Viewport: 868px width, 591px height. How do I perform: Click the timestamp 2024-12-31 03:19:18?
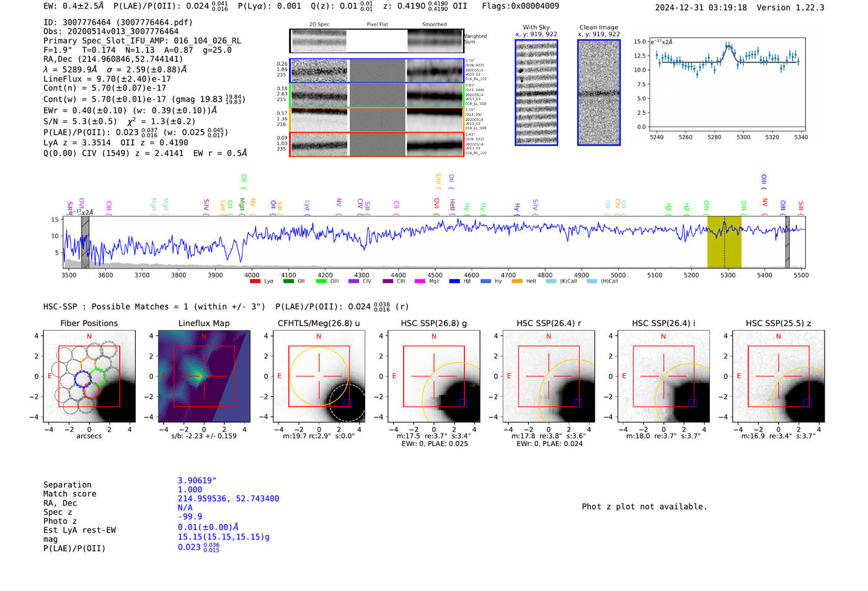pos(701,7)
